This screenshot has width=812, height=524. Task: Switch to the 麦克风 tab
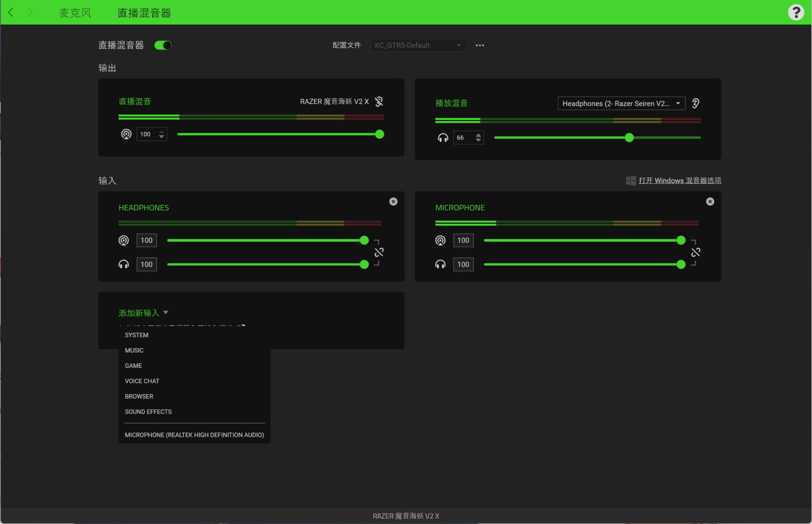point(75,13)
